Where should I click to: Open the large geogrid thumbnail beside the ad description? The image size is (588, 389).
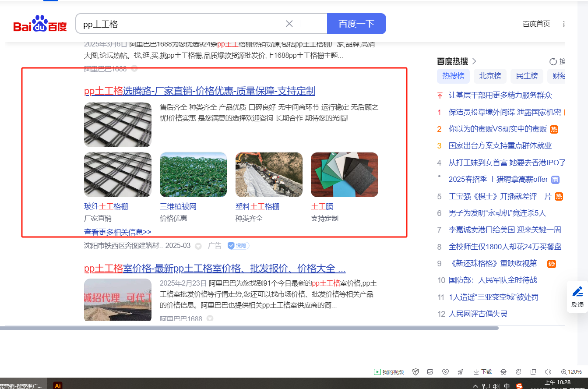[118, 125]
